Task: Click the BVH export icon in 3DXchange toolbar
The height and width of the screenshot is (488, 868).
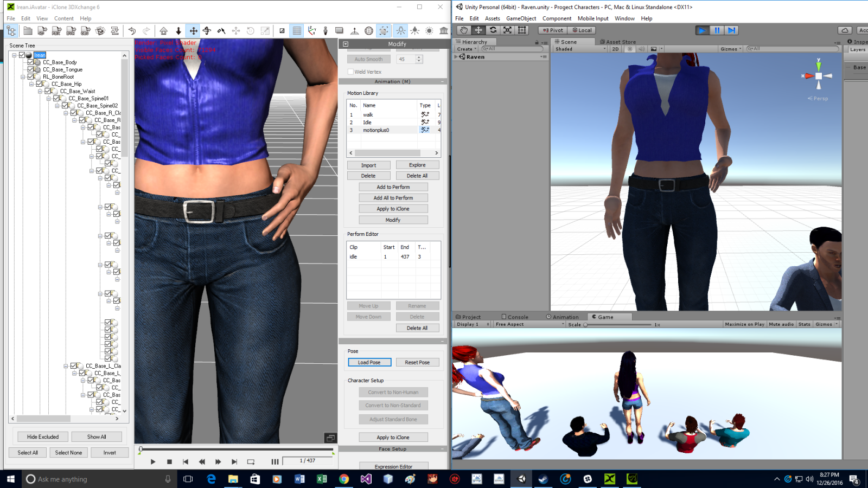Action: pyautogui.click(x=71, y=31)
